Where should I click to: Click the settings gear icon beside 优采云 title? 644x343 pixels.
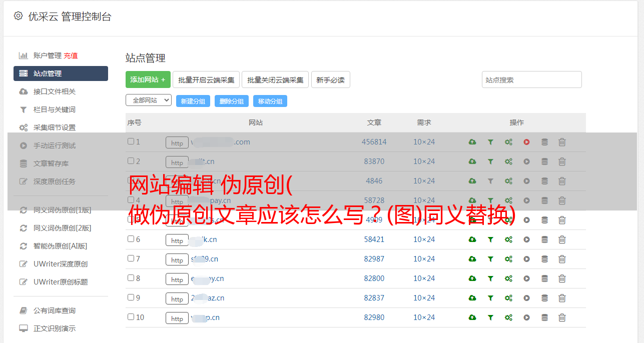click(19, 16)
